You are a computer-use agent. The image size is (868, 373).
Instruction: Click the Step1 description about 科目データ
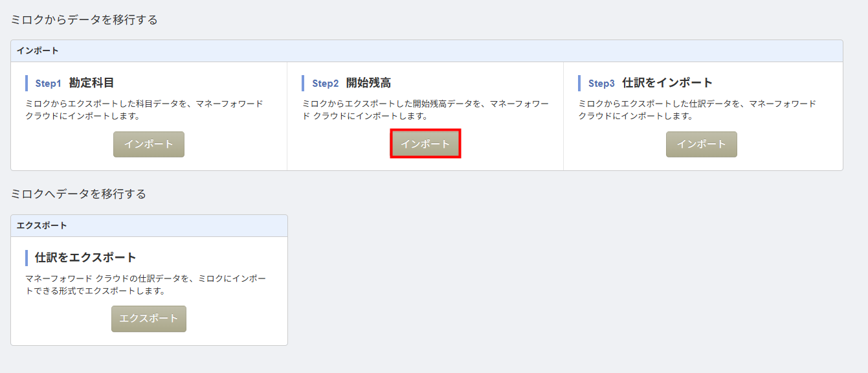(x=144, y=109)
